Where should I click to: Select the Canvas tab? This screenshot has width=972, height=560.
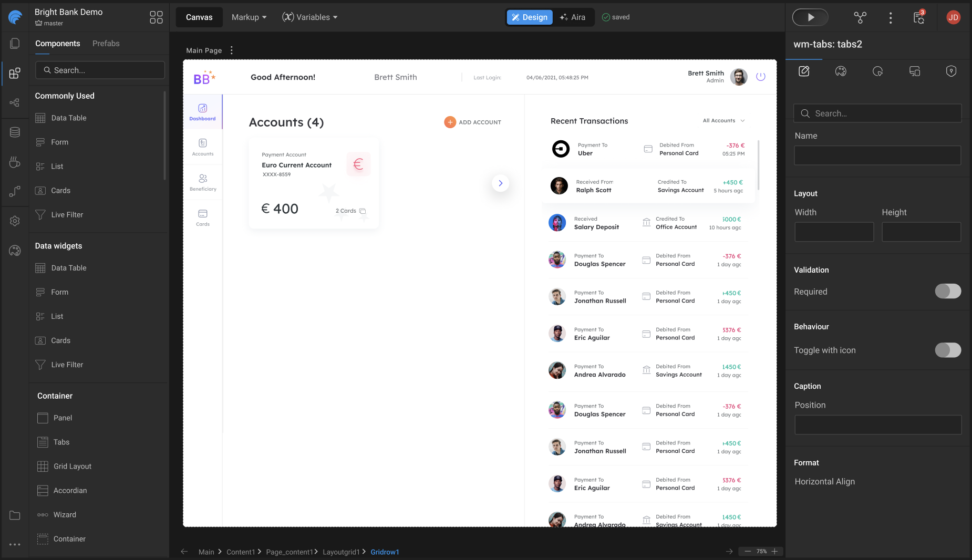click(199, 17)
